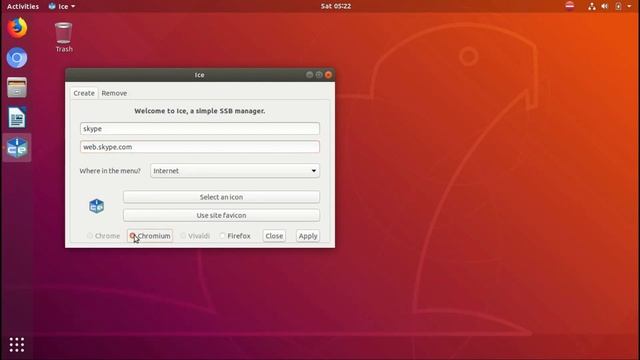
Task: Click the Ice icon preview in dialog
Action: (x=96, y=206)
